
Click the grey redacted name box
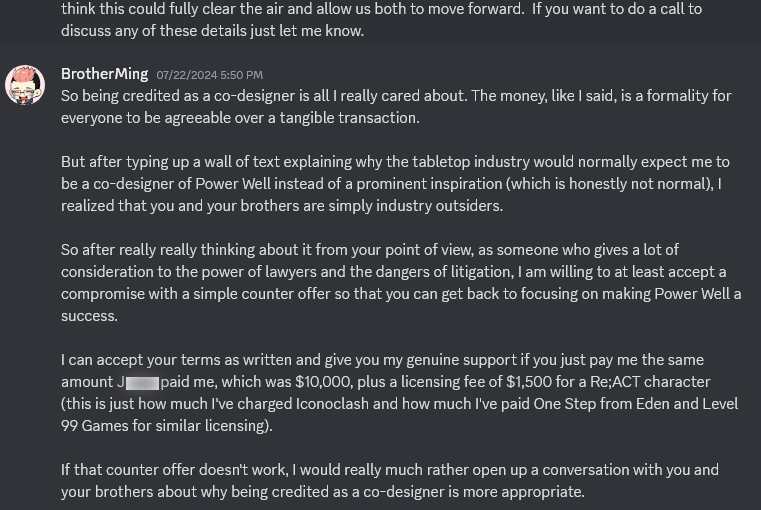tap(142, 383)
